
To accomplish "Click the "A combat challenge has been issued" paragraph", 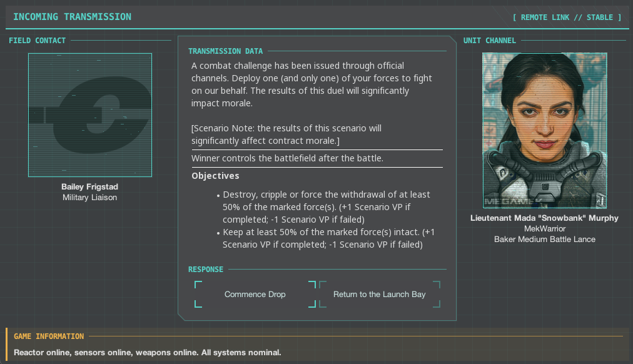I will (x=311, y=84).
